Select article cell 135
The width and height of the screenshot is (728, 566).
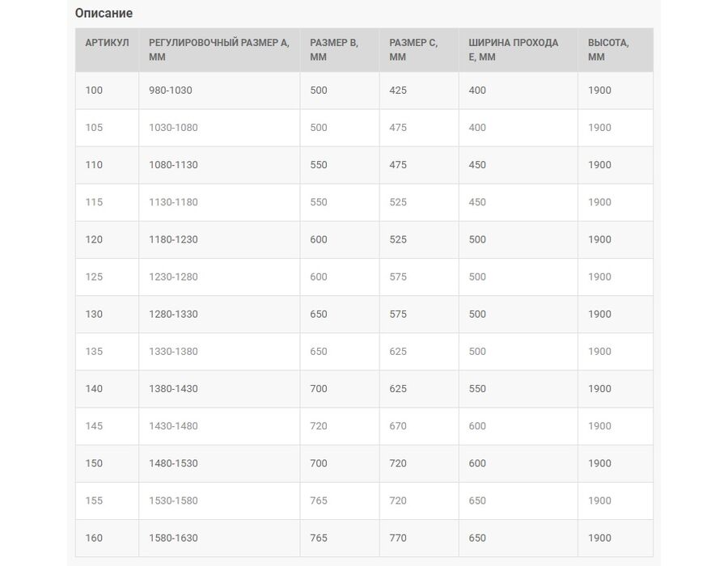108,352
